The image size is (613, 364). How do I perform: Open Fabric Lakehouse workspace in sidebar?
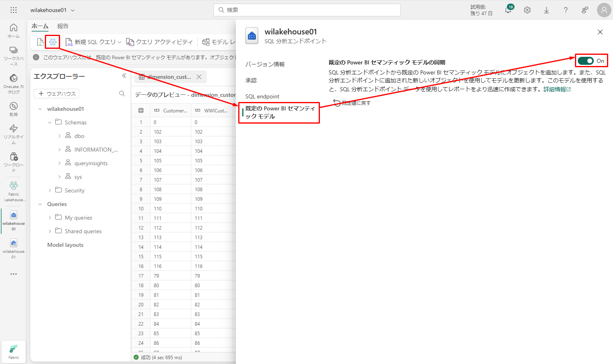tap(14, 191)
